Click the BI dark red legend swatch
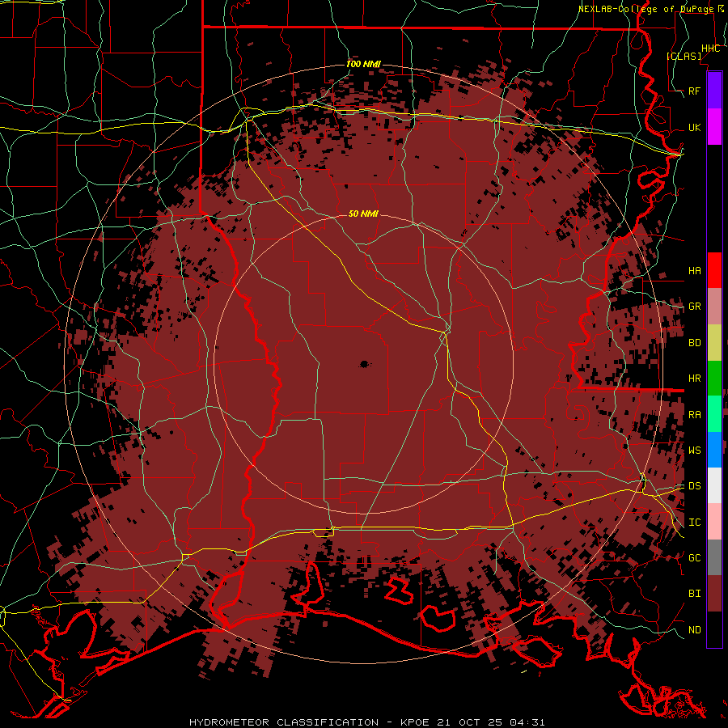The width and height of the screenshot is (728, 728). tap(714, 594)
